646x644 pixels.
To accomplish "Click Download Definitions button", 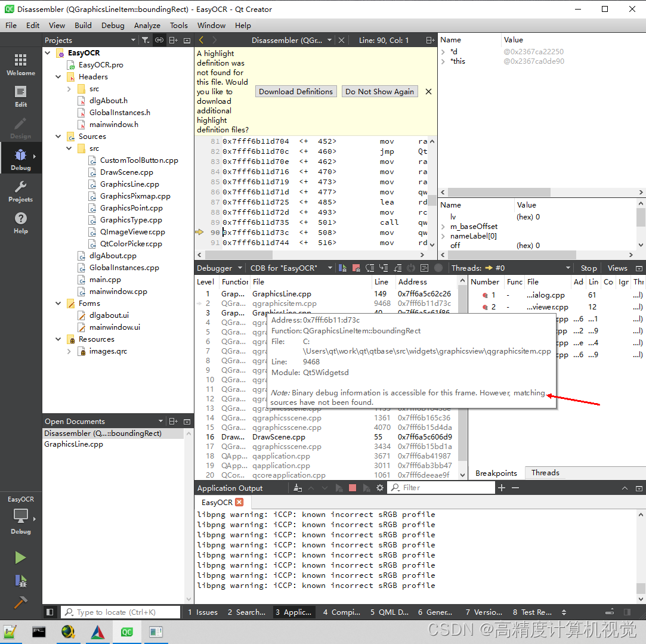I will pyautogui.click(x=296, y=91).
